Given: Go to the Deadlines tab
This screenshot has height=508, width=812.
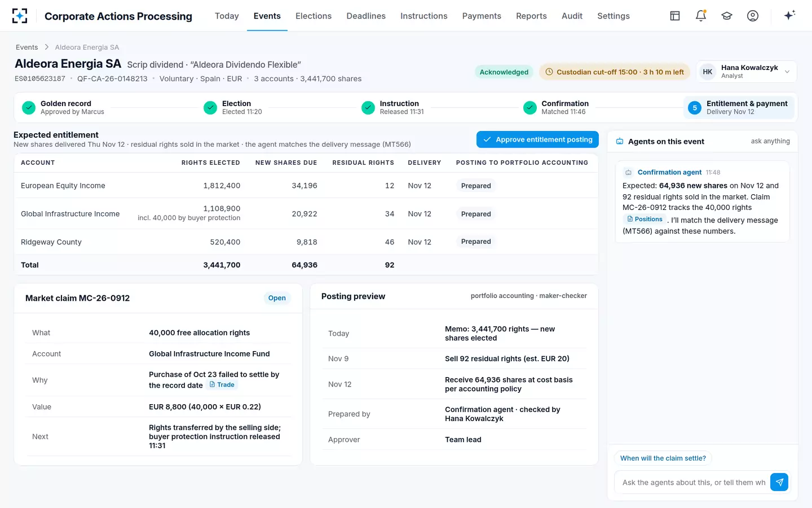Looking at the screenshot, I should click(366, 16).
